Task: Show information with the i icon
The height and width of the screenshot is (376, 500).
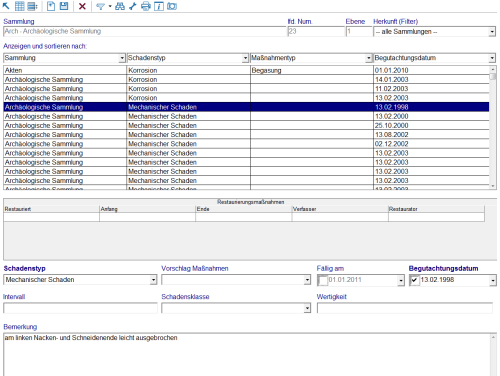Action: click(x=159, y=6)
